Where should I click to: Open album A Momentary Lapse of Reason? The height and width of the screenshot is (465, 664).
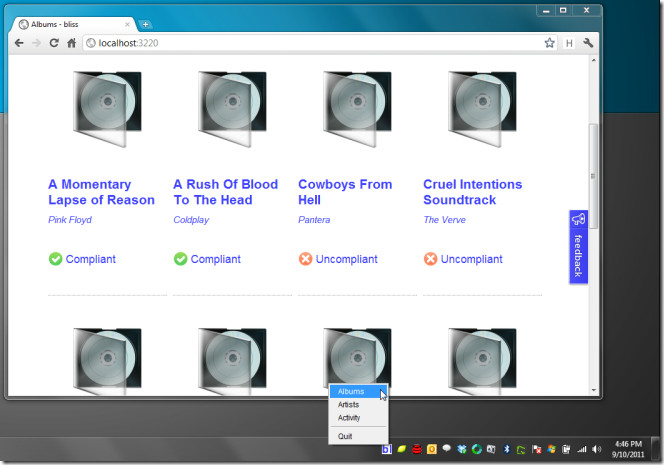coord(101,192)
